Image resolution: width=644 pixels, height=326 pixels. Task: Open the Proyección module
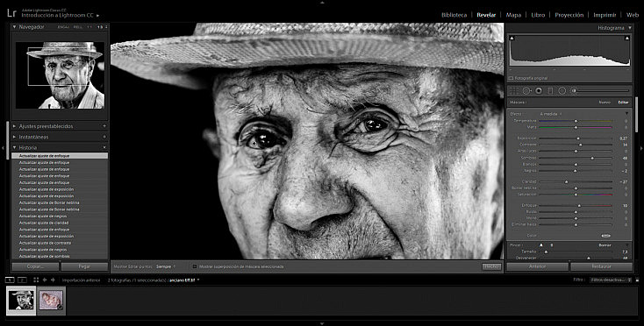pos(569,15)
